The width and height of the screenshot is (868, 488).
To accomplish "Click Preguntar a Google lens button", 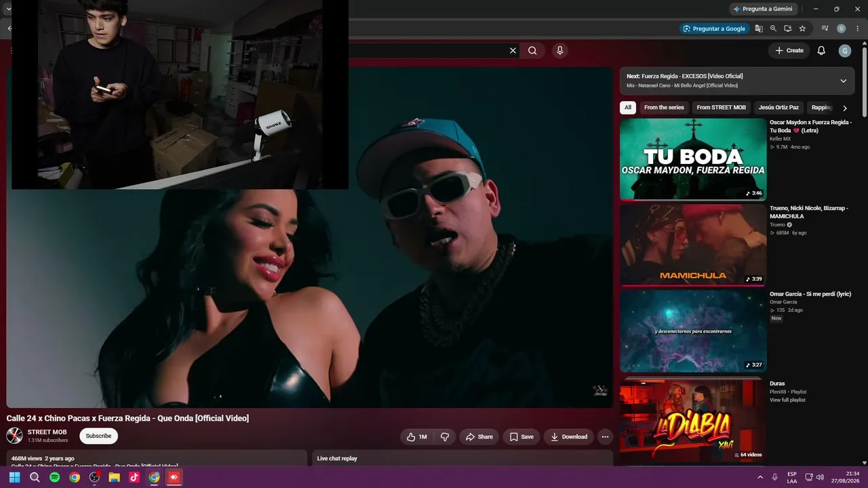I will [714, 28].
